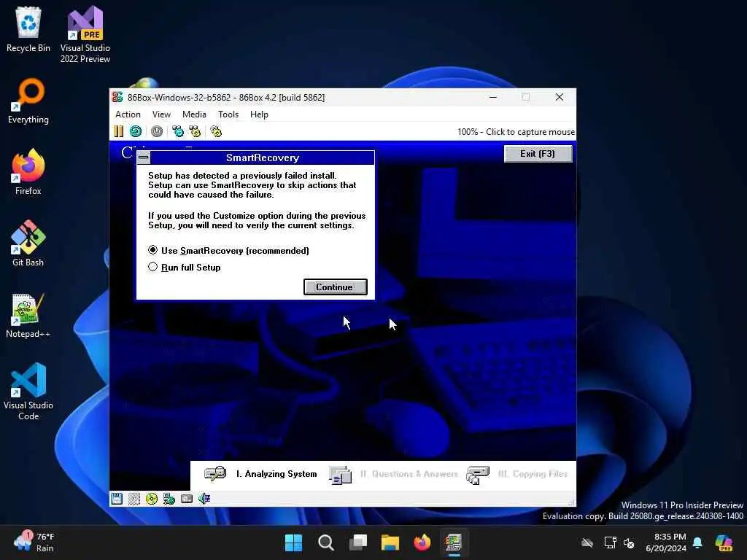Click the 'I. Analyzing System' step label

(x=276, y=474)
